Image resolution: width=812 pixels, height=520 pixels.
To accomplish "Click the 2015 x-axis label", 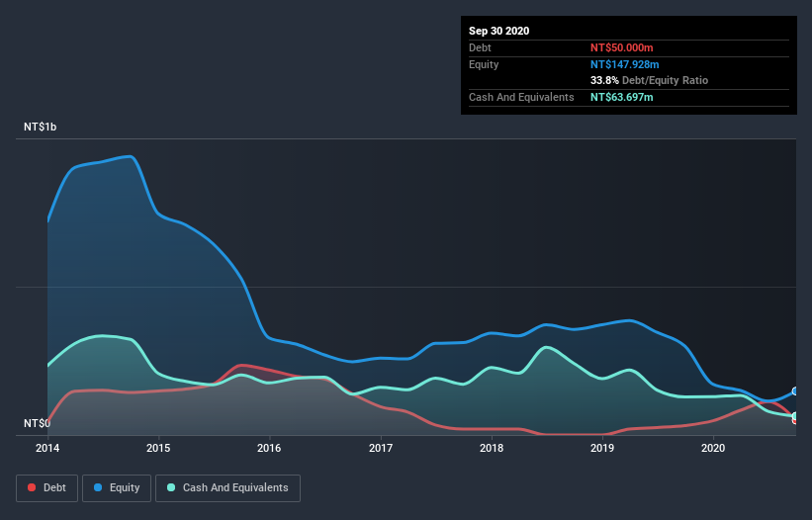I will coord(158,448).
